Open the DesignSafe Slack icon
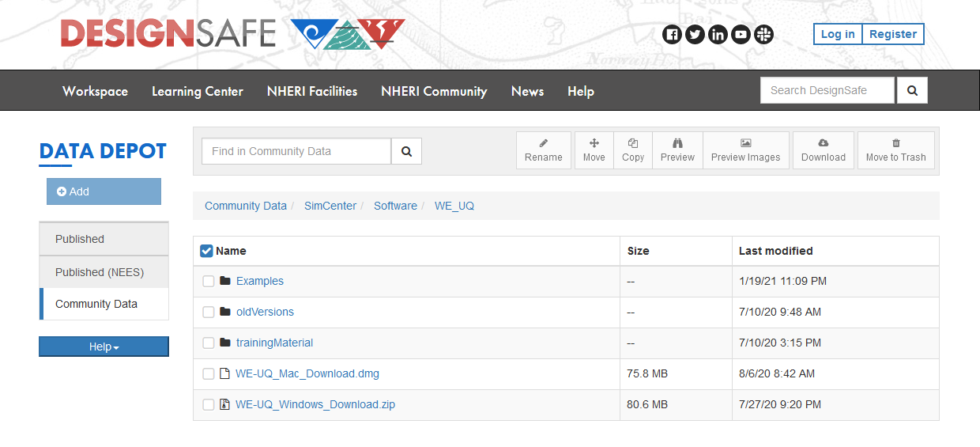The width and height of the screenshot is (980, 447). (763, 34)
